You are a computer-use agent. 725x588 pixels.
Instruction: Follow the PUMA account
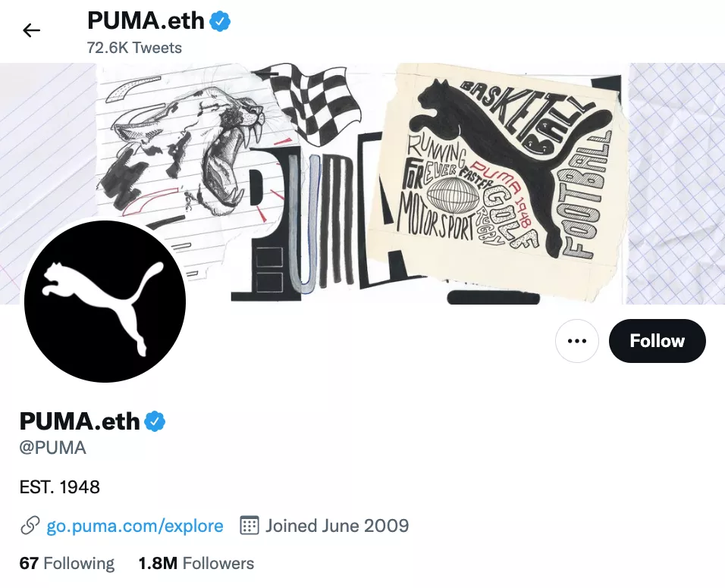tap(657, 341)
